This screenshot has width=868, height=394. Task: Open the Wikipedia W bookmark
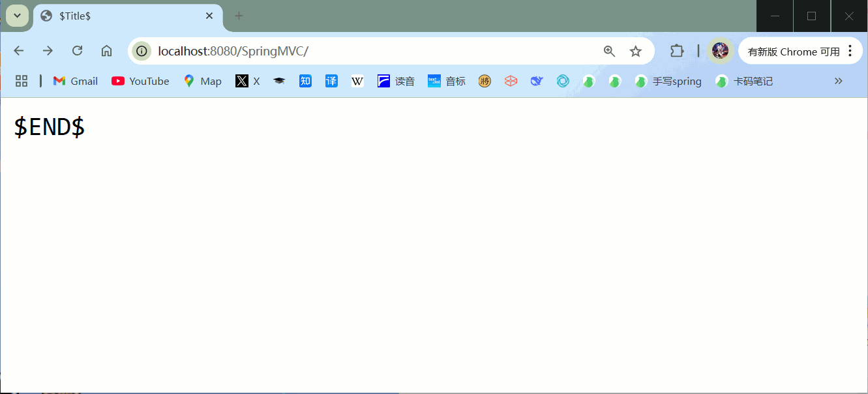pyautogui.click(x=357, y=81)
